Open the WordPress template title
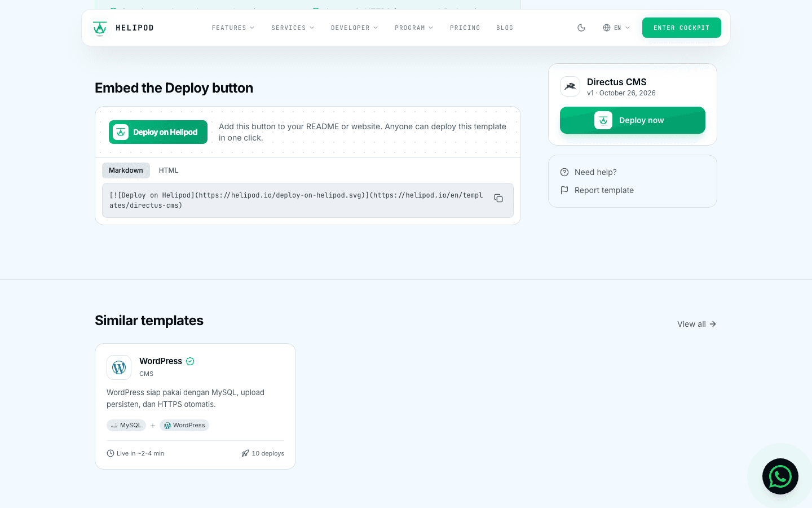812x508 pixels. click(161, 361)
